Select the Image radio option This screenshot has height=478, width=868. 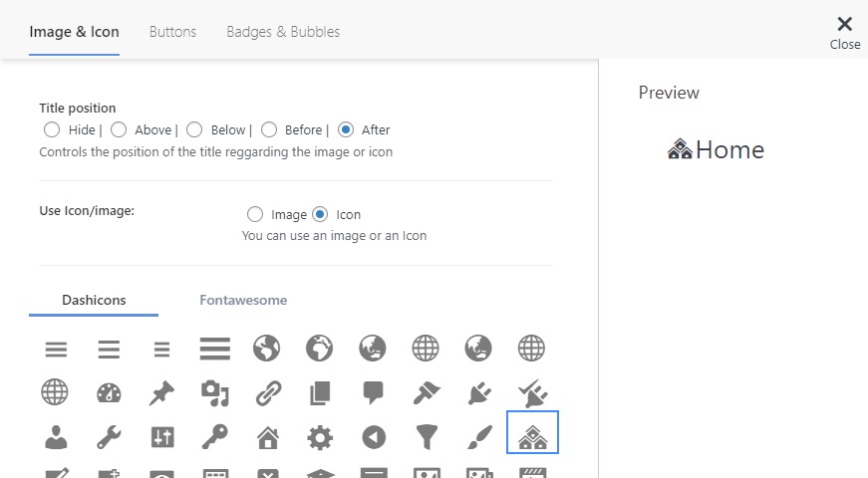pyautogui.click(x=255, y=214)
